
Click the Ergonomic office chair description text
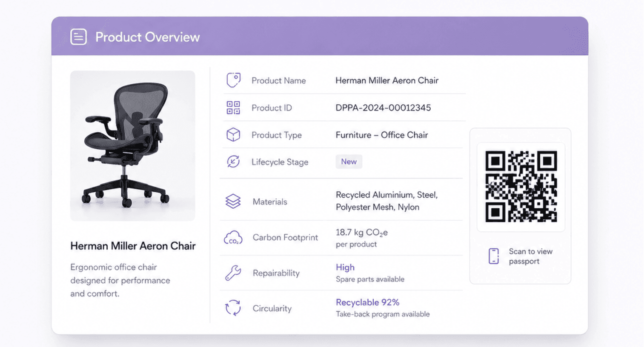pyautogui.click(x=120, y=280)
